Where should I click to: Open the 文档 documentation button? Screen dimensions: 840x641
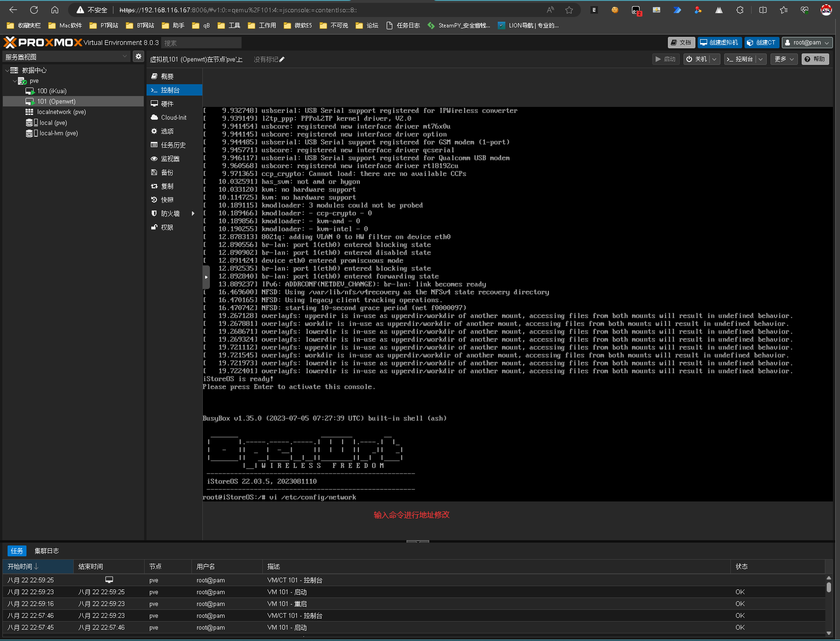click(x=681, y=43)
